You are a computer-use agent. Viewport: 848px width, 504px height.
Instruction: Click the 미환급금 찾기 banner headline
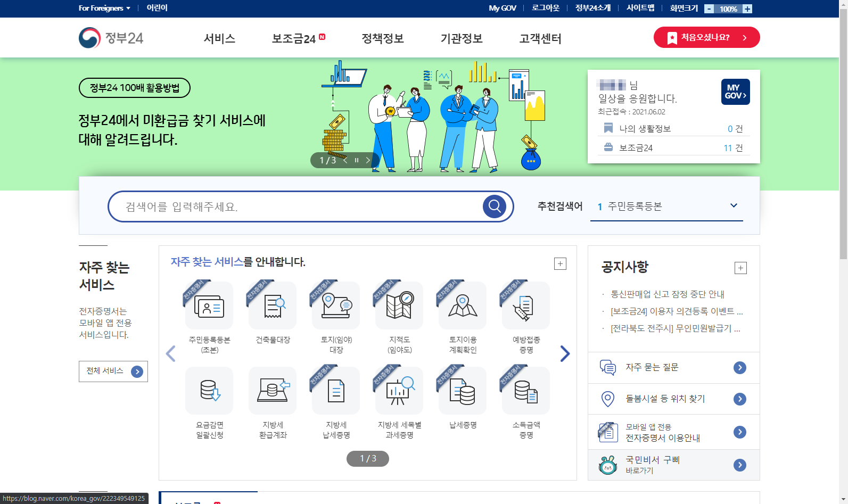pyautogui.click(x=172, y=130)
